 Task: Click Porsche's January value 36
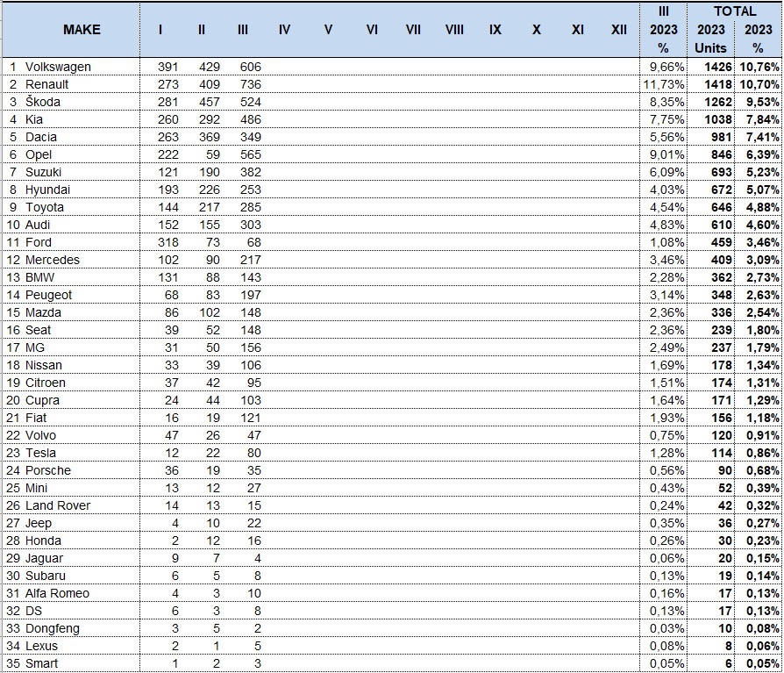(172, 470)
